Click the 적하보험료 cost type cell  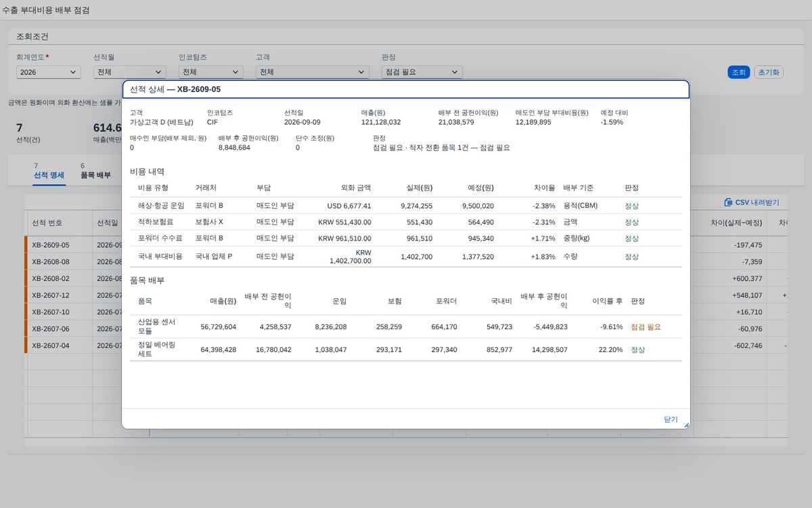pyautogui.click(x=156, y=222)
